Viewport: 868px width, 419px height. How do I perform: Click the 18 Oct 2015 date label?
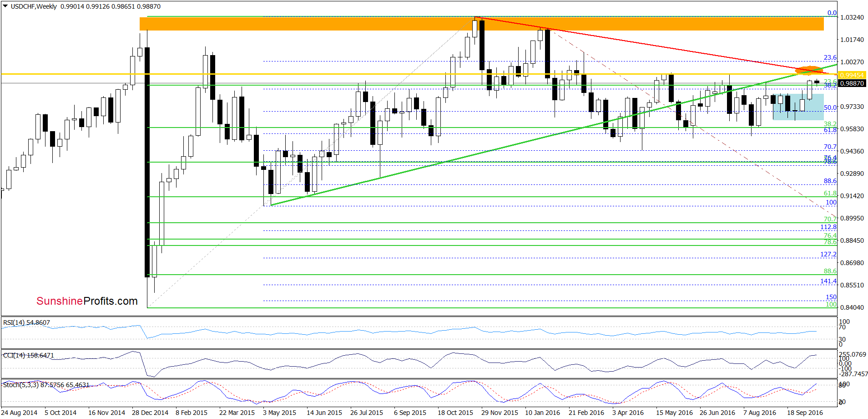coord(455,413)
